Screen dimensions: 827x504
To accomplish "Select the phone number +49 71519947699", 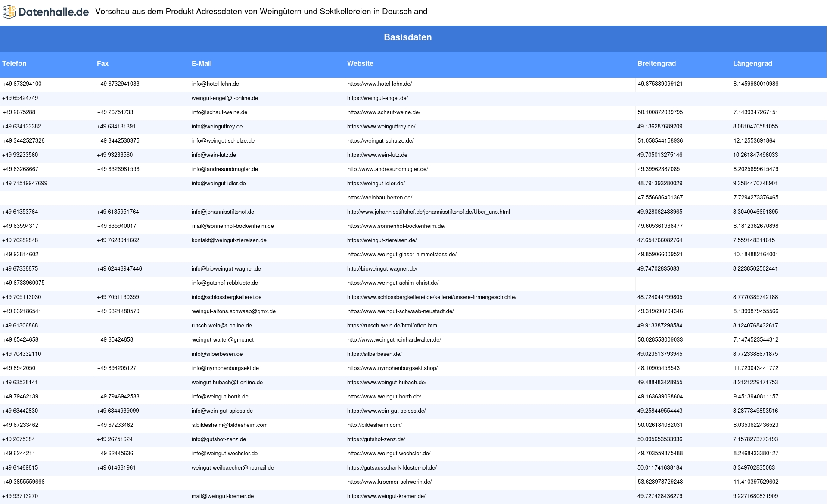I will pyautogui.click(x=25, y=184).
